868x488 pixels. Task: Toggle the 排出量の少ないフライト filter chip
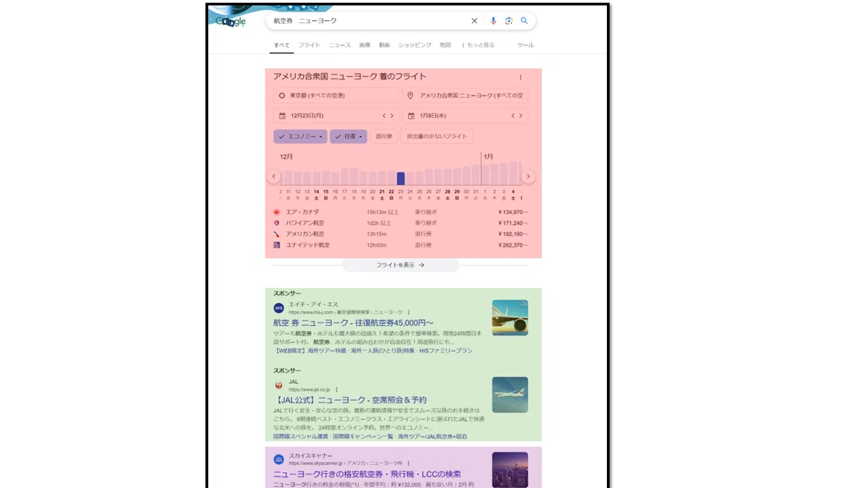(x=437, y=136)
